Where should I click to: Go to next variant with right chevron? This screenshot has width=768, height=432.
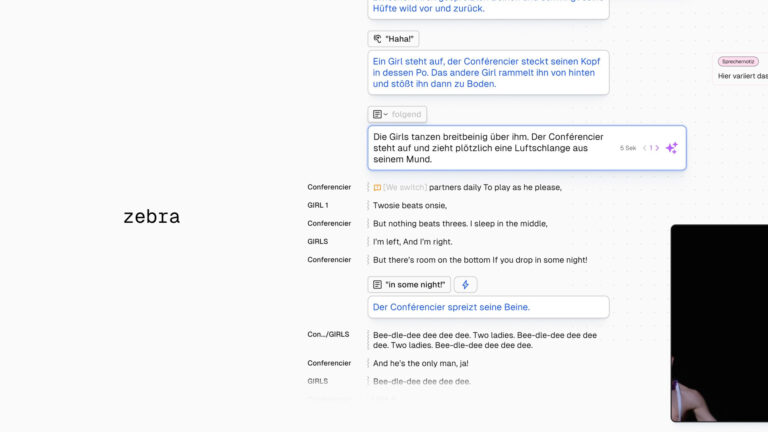coord(657,148)
